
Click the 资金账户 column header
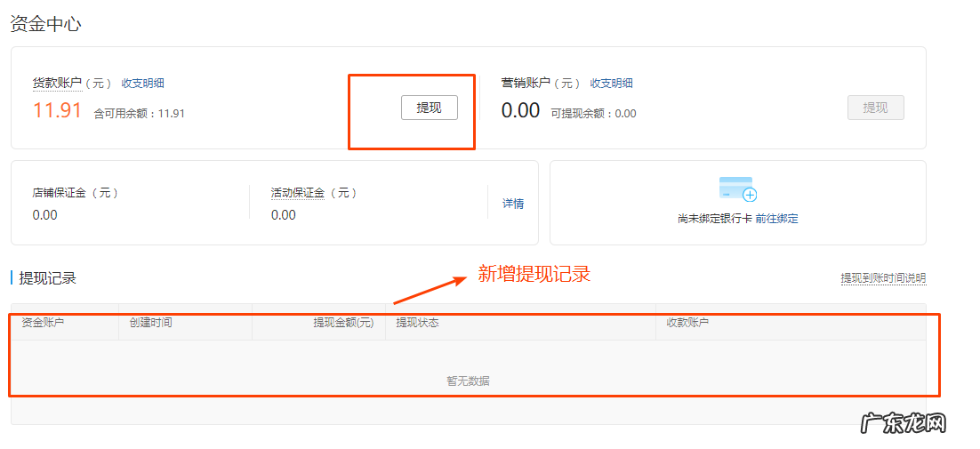click(x=43, y=323)
